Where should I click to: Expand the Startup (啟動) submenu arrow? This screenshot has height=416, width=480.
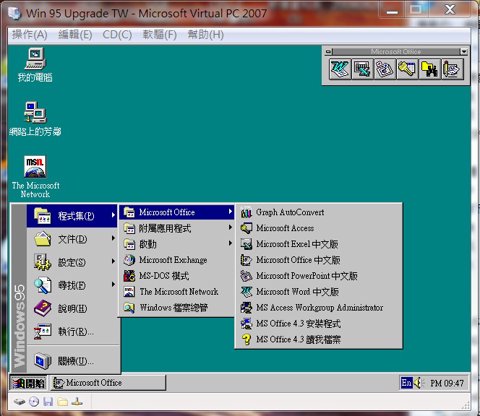[x=230, y=243]
